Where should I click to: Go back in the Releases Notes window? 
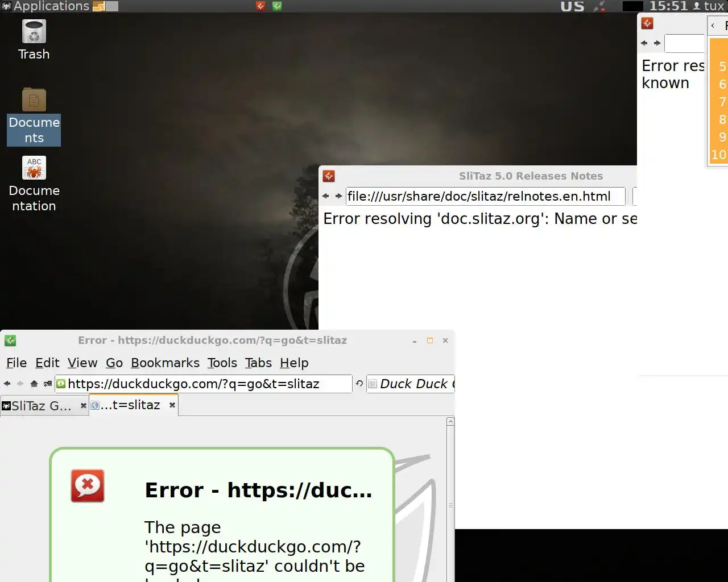pos(325,196)
